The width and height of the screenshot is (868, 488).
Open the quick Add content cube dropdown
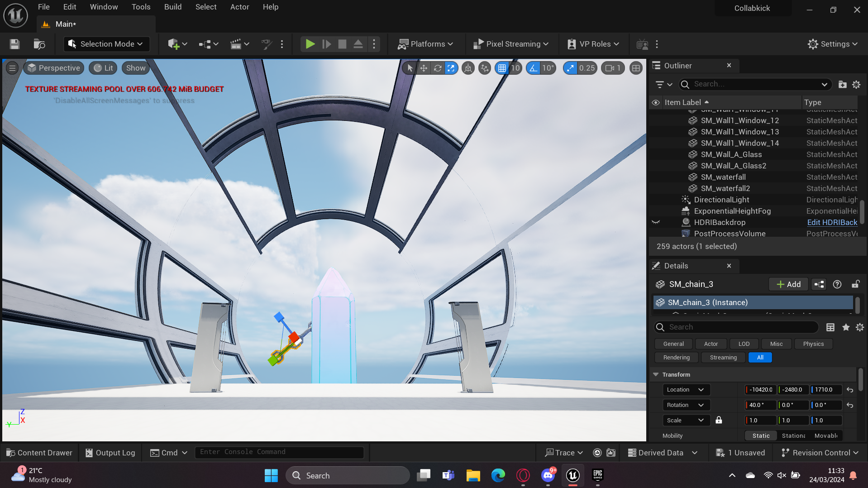(177, 44)
